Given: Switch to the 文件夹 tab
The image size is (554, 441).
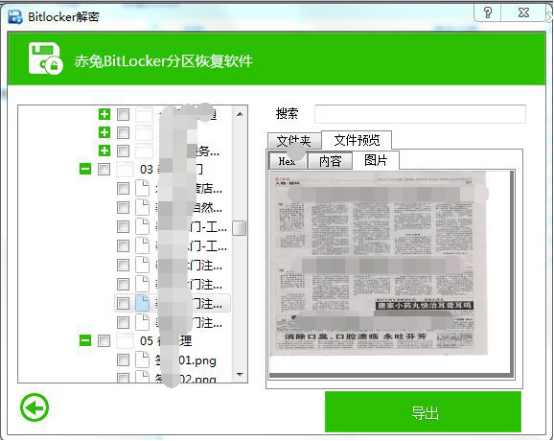Looking at the screenshot, I should tap(294, 141).
